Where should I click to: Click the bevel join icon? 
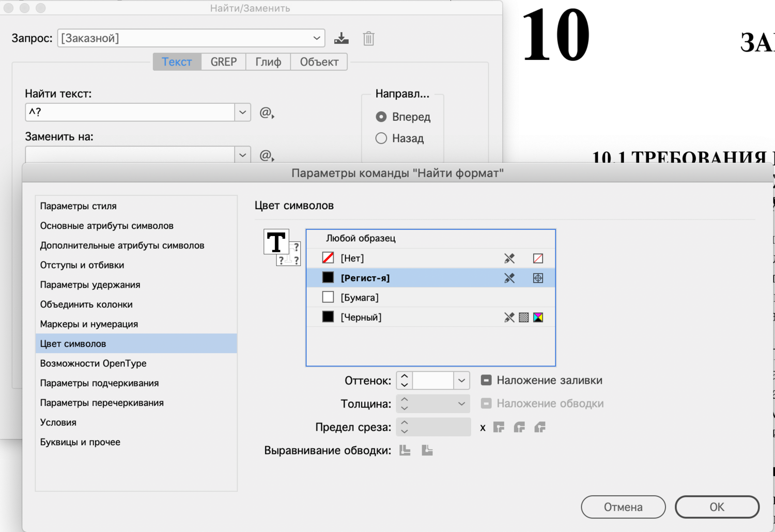click(x=540, y=427)
